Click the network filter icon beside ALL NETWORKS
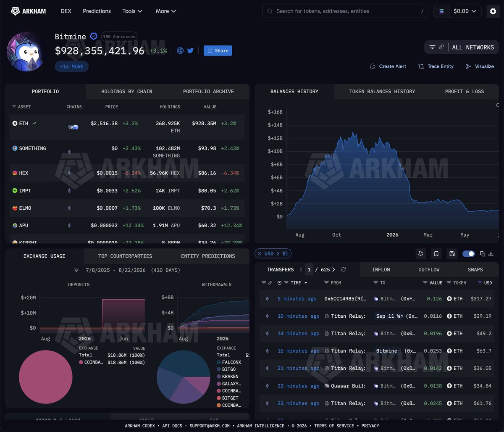This screenshot has height=432, width=504. 432,47
